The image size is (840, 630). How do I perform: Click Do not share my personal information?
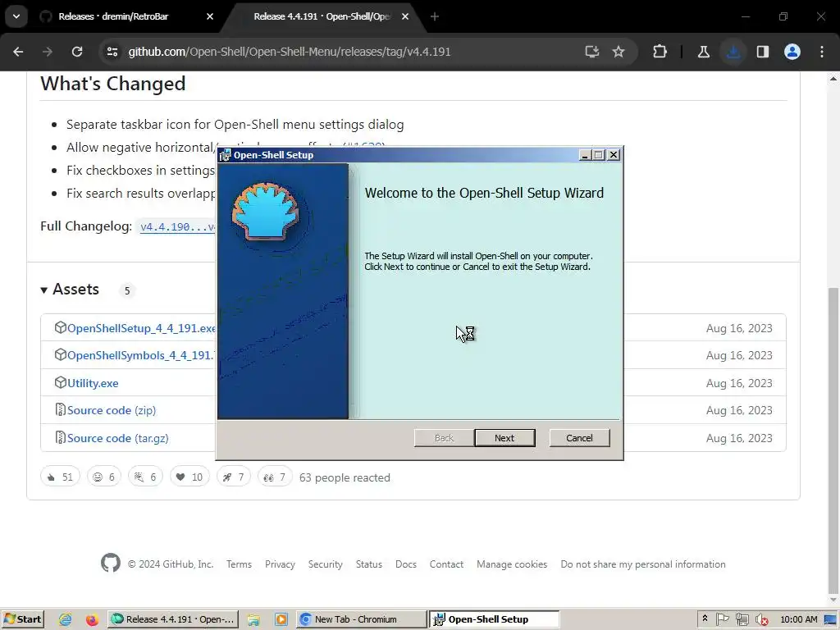coord(643,564)
